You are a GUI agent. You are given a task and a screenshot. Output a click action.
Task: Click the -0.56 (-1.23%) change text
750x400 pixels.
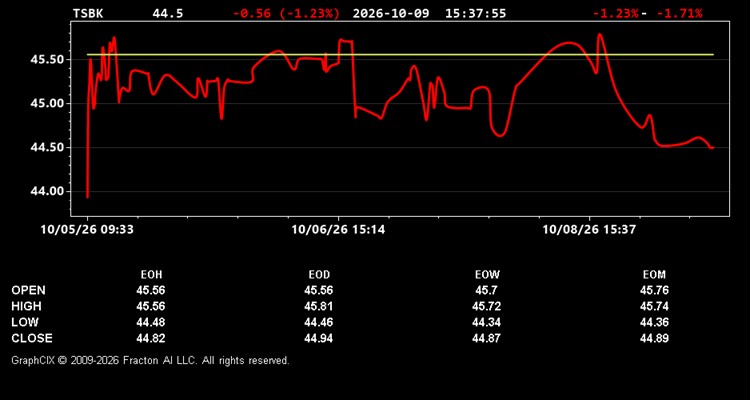coord(286,13)
